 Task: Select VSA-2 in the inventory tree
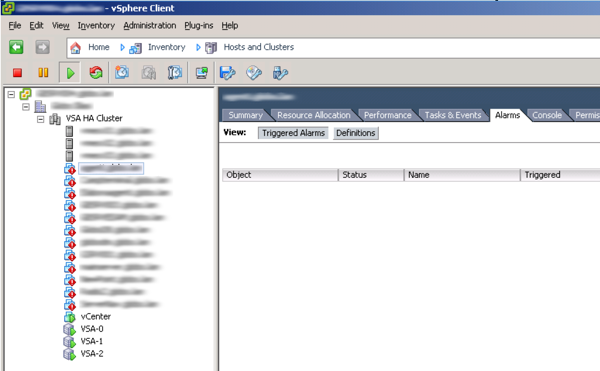pyautogui.click(x=92, y=353)
